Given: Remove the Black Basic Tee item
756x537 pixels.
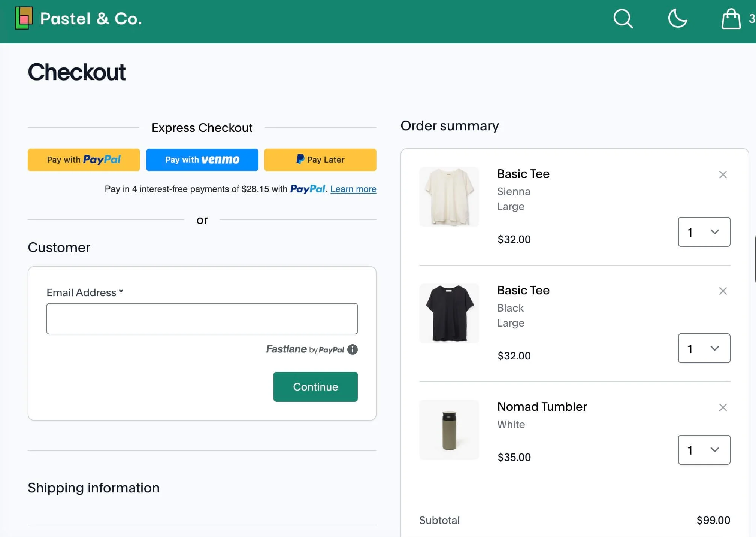Looking at the screenshot, I should pos(723,291).
